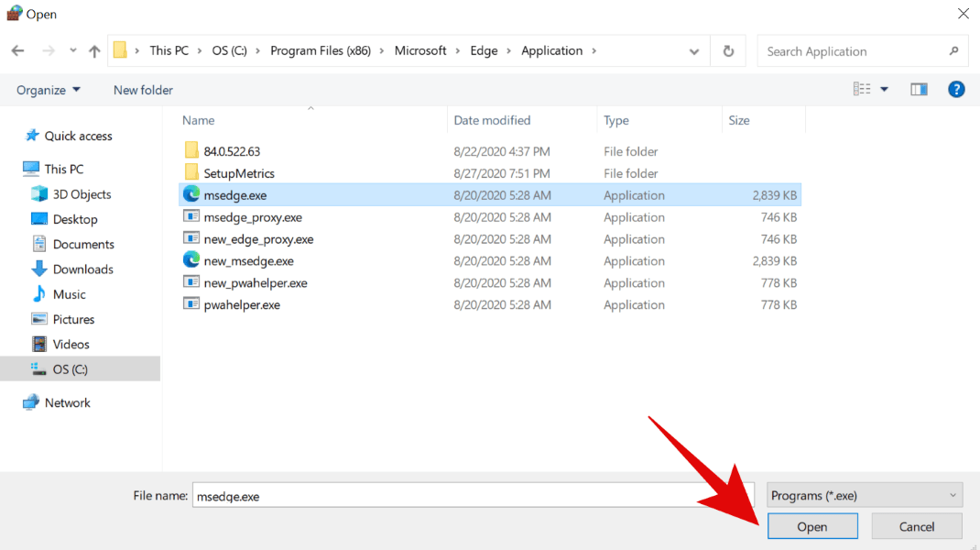The height and width of the screenshot is (550, 980).
Task: Select the new_msedge.exe file
Action: pos(248,261)
